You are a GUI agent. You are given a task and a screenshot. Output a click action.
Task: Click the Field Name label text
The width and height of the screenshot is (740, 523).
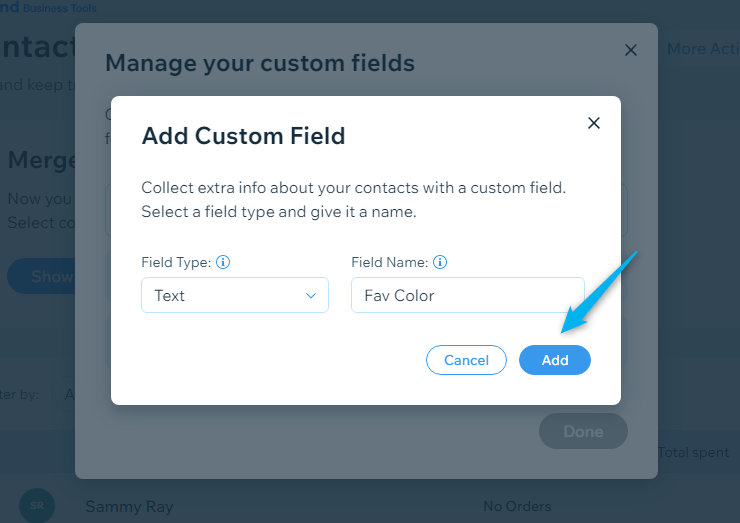click(x=390, y=262)
